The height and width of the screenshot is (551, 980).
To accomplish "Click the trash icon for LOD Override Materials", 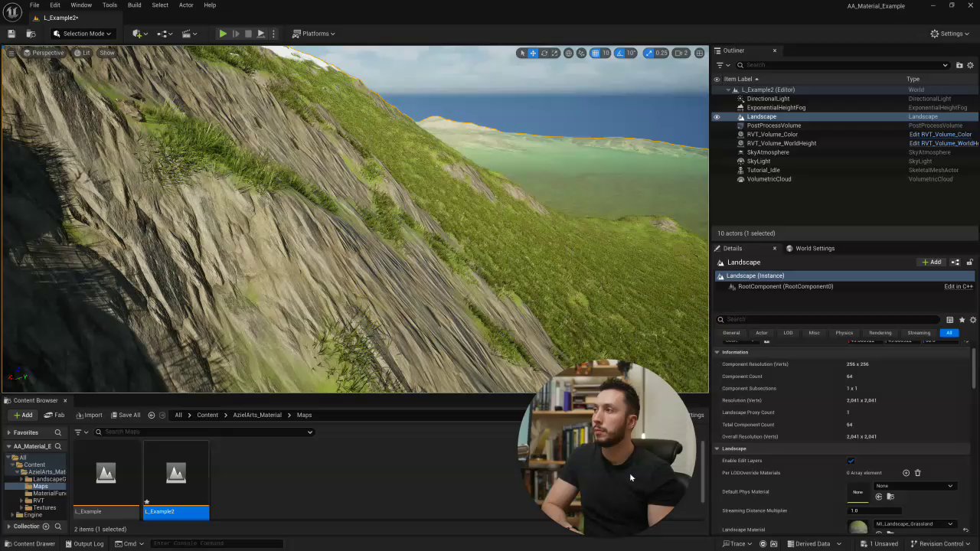I will [x=917, y=473].
